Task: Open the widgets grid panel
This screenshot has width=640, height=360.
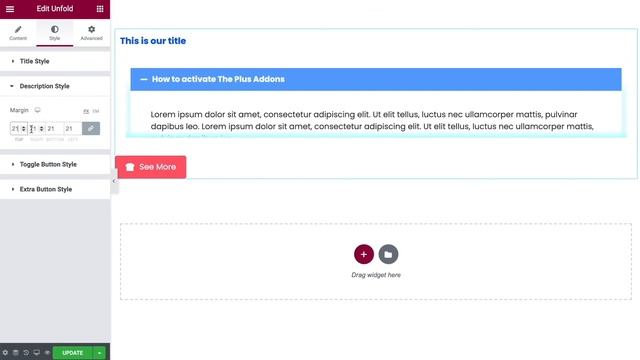Action: coord(100,9)
